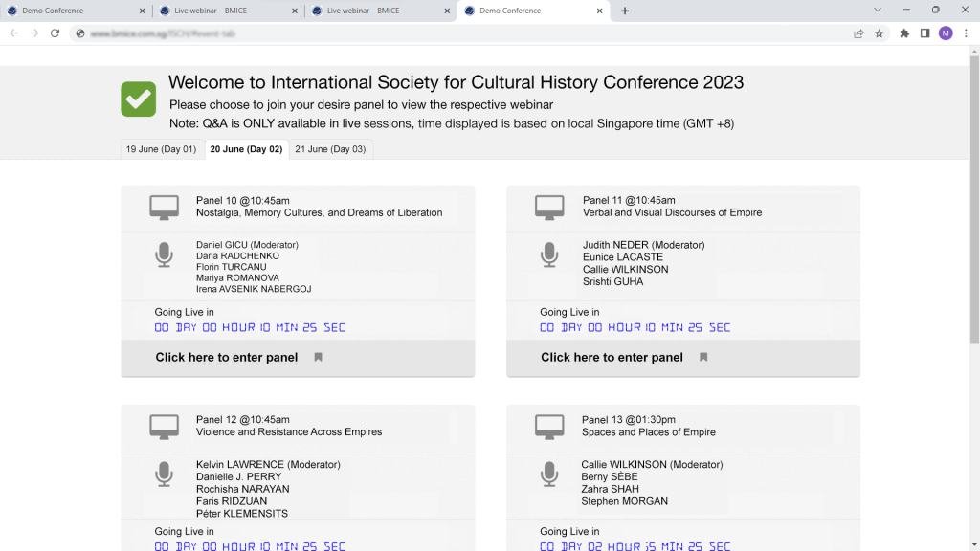This screenshot has width=980, height=551.
Task: Reload the current page
Action: [55, 33]
